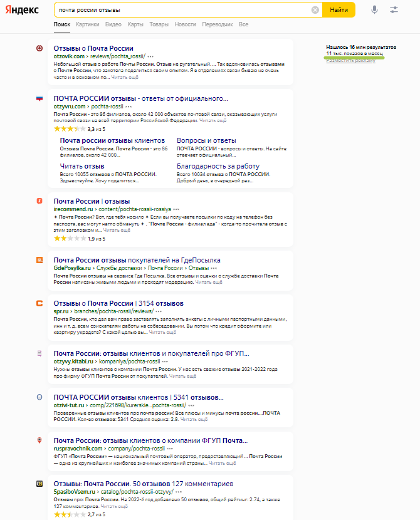Open sitelink Читать отзыв

click(82, 166)
